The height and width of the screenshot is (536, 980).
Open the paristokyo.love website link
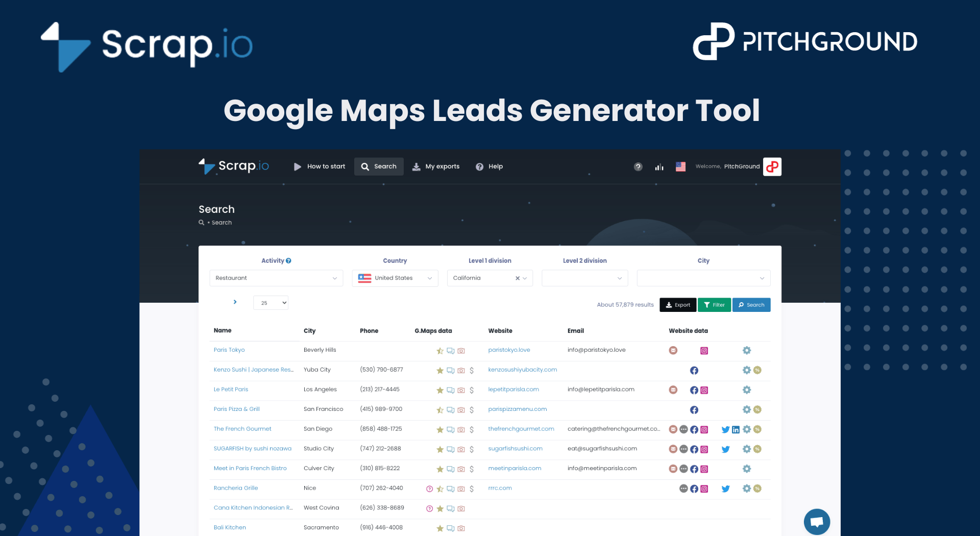point(509,350)
